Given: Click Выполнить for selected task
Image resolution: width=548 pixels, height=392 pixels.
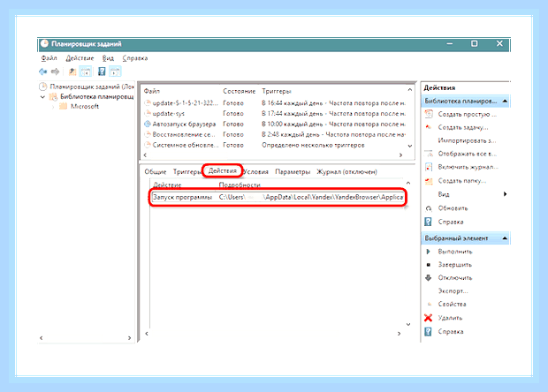Looking at the screenshot, I should (x=454, y=252).
